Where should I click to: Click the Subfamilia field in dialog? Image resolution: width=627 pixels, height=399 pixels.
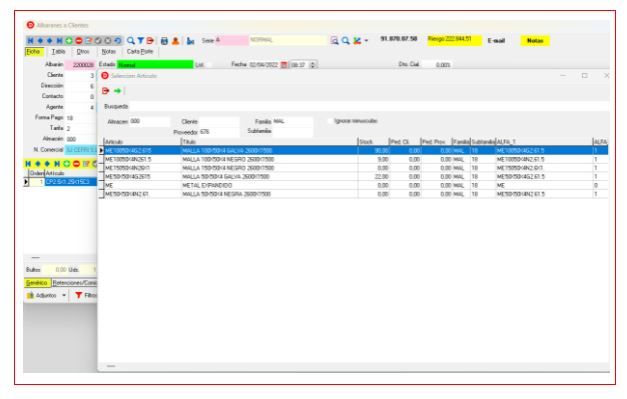[x=293, y=132]
